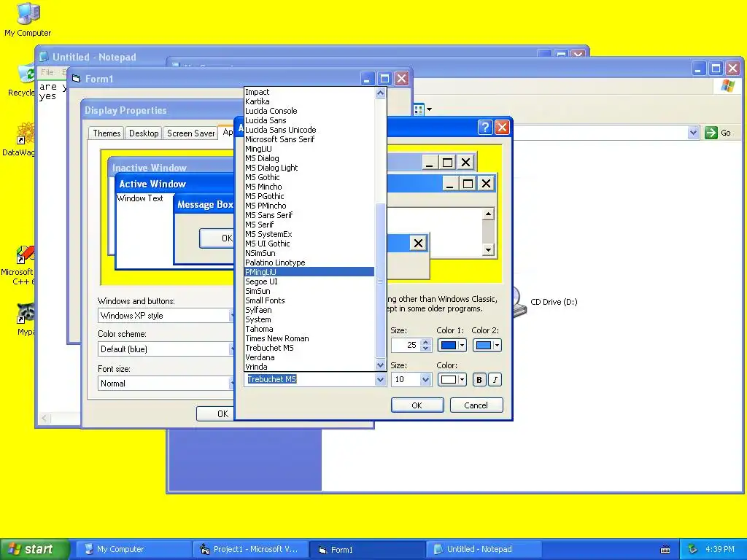Click the Start button
747x560 pixels.
(x=35, y=550)
